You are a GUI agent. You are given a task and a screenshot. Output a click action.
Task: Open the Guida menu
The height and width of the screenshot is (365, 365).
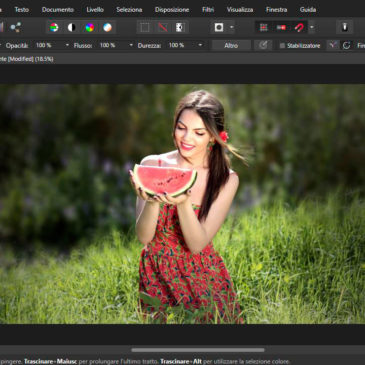point(308,10)
